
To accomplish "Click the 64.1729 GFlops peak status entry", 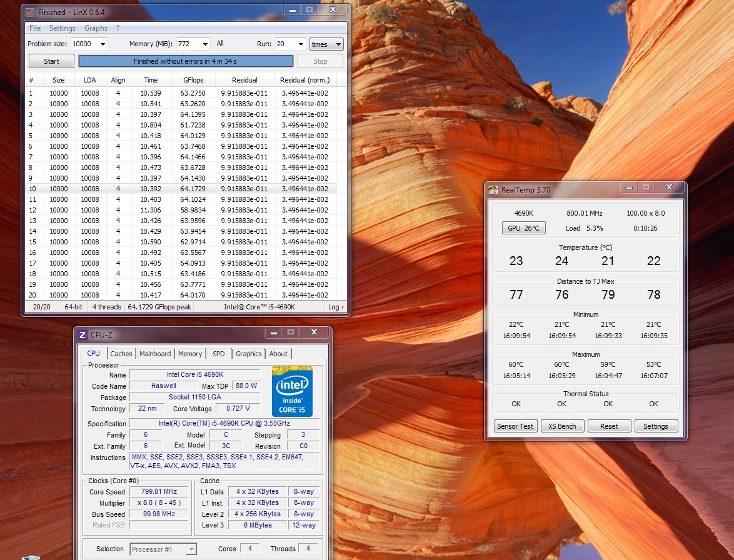I will pos(159,307).
